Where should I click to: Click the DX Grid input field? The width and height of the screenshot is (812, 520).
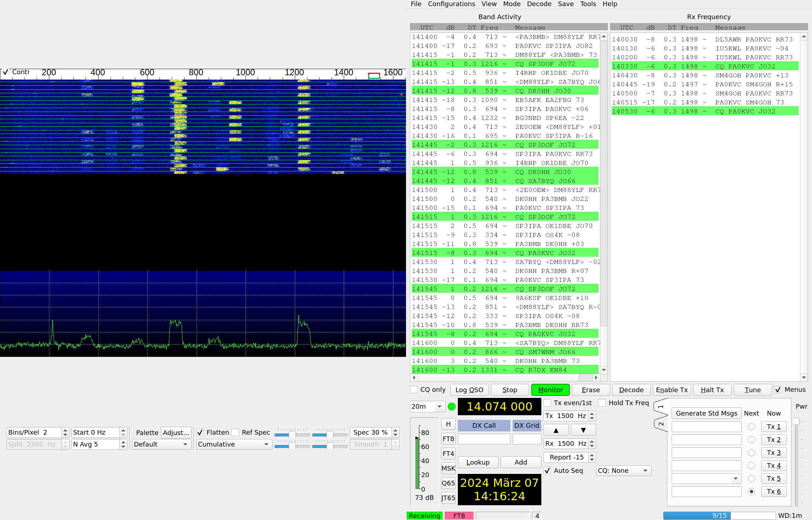(x=527, y=439)
